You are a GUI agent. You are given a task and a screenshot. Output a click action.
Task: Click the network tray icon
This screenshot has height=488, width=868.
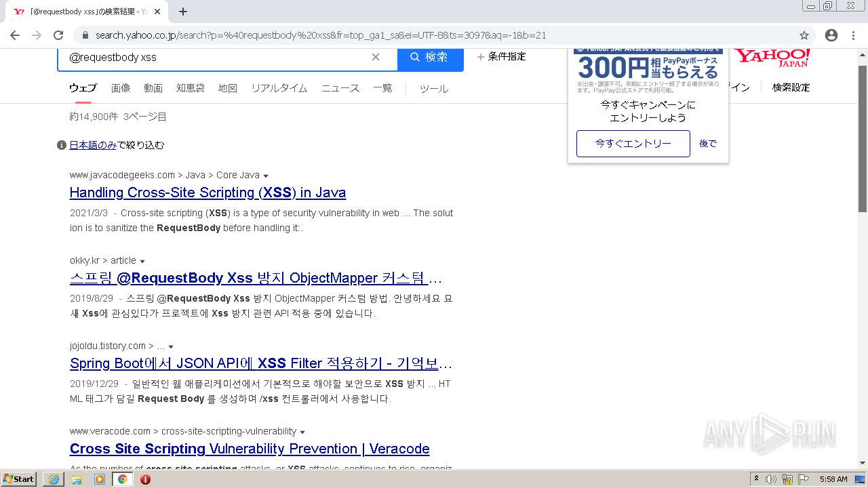pyautogui.click(x=787, y=479)
